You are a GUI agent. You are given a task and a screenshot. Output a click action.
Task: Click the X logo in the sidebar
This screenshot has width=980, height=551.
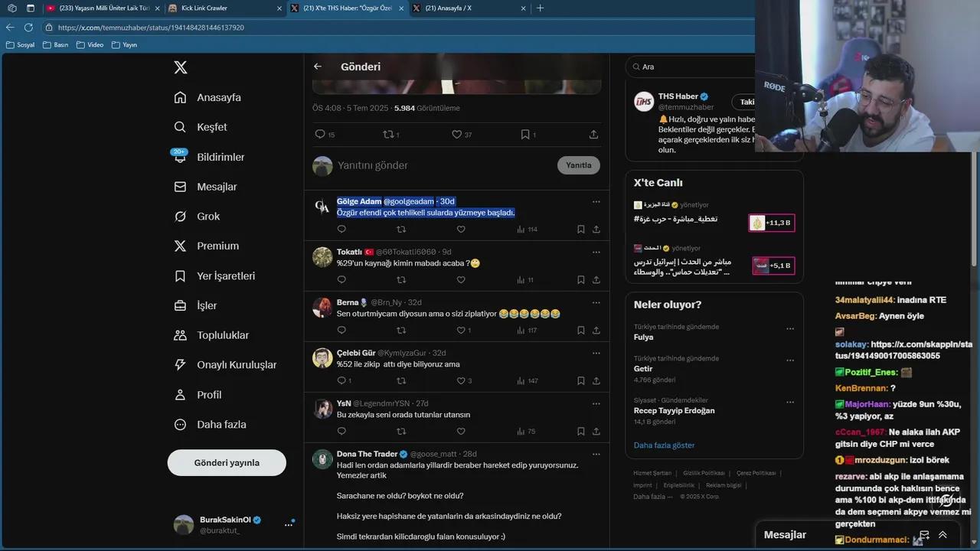tap(181, 67)
